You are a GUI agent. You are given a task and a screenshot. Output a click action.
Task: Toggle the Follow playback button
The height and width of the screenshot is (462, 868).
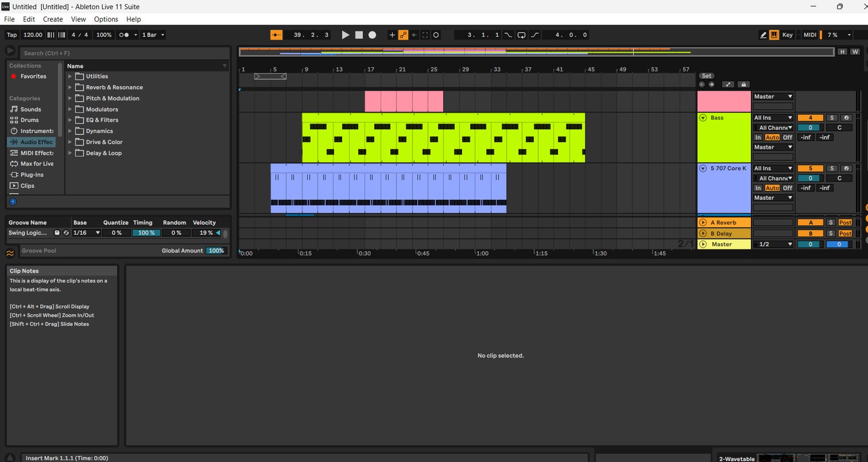(276, 35)
